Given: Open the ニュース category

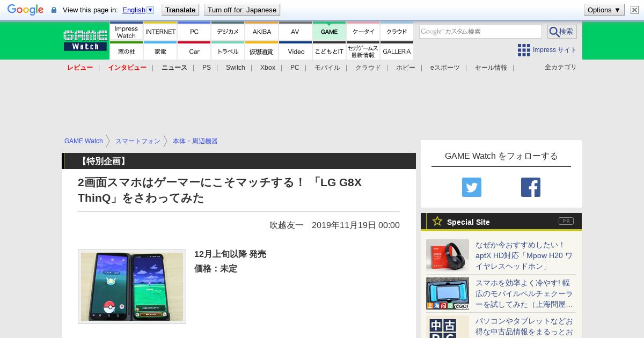Looking at the screenshot, I should (174, 68).
